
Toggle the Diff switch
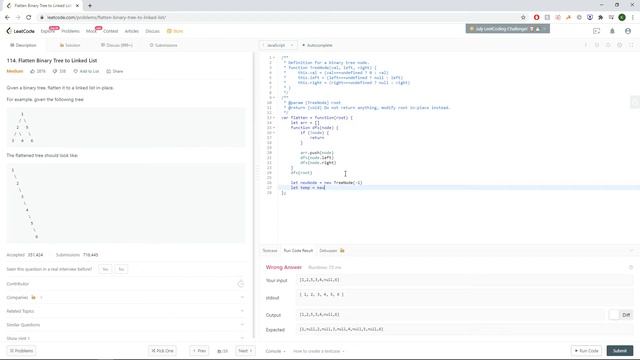[620, 315]
